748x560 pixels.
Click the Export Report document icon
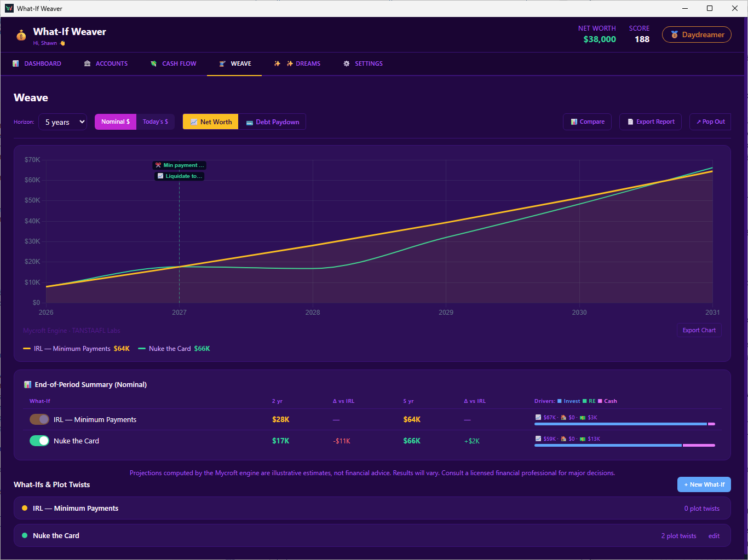pos(630,122)
